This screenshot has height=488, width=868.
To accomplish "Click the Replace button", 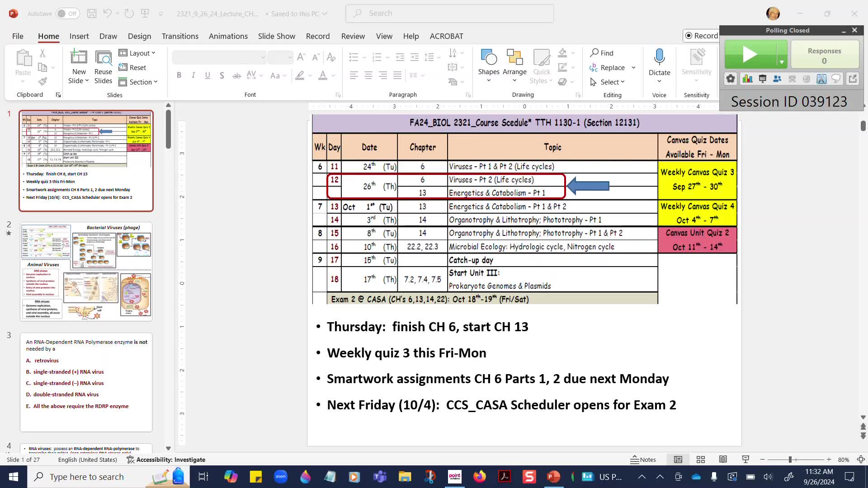I will click(607, 67).
